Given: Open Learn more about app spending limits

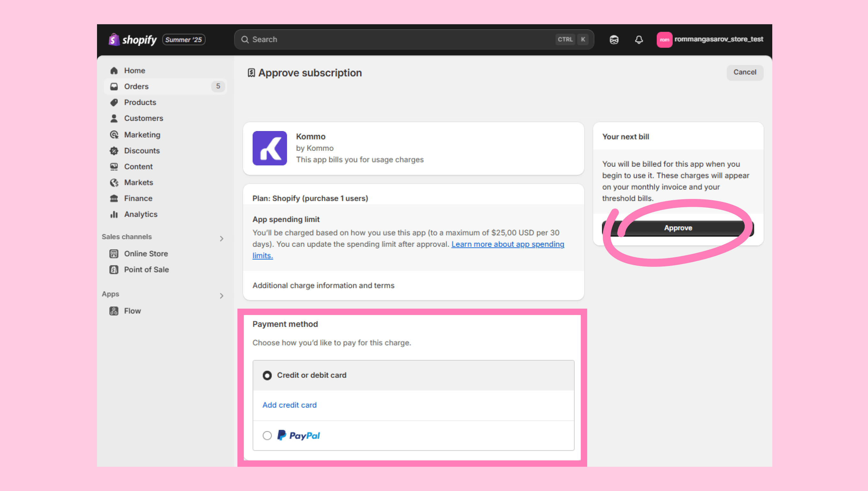Looking at the screenshot, I should tap(508, 244).
